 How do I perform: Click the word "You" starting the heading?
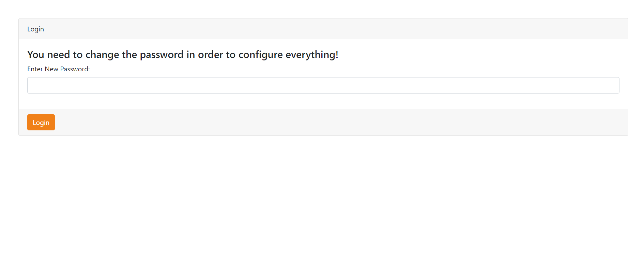coord(36,55)
